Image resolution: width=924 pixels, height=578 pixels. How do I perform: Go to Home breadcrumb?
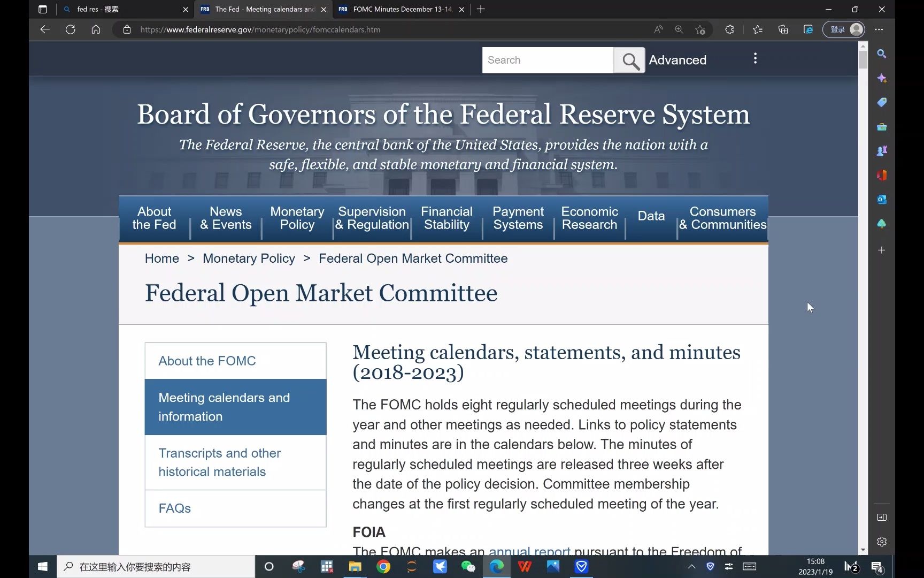click(x=162, y=258)
